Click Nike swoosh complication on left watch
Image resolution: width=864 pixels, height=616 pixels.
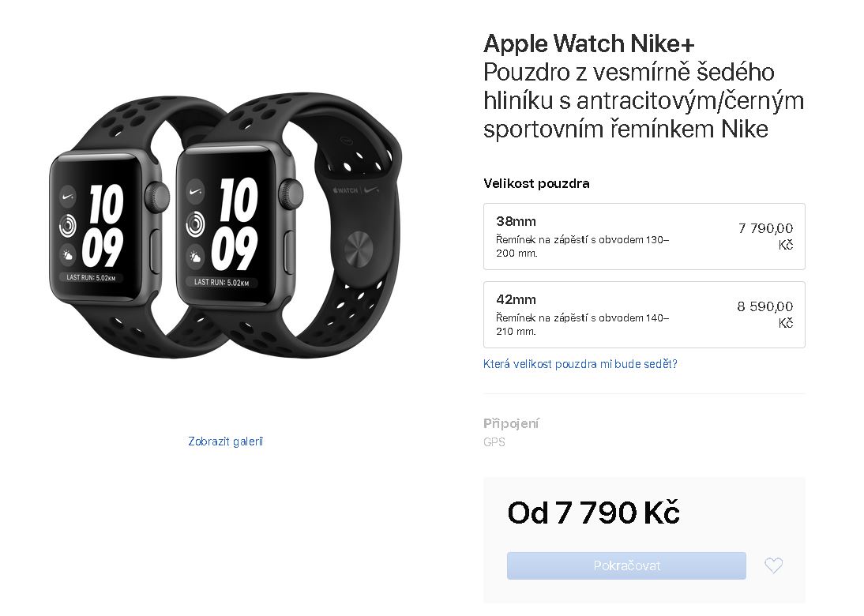coord(68,196)
